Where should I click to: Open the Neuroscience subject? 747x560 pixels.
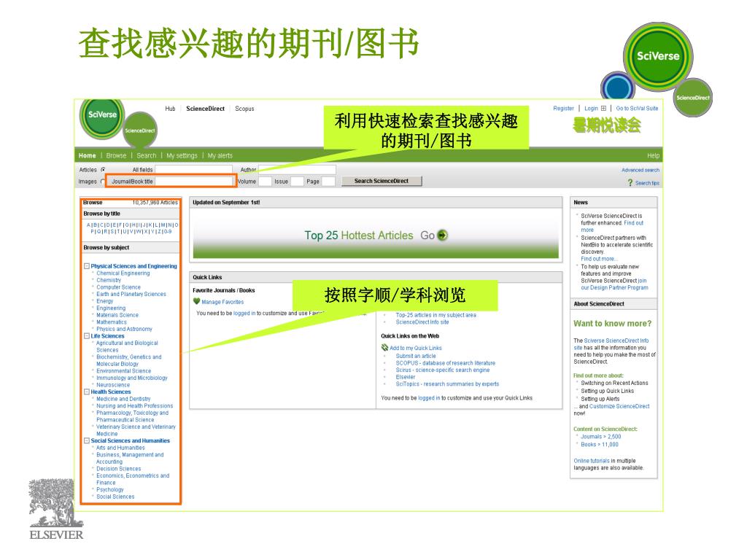pos(113,385)
